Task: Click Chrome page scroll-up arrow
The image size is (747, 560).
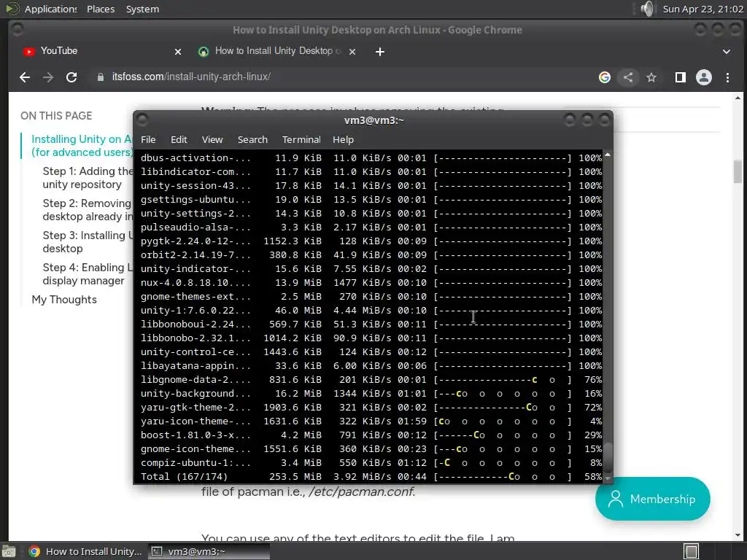Action: [x=738, y=98]
